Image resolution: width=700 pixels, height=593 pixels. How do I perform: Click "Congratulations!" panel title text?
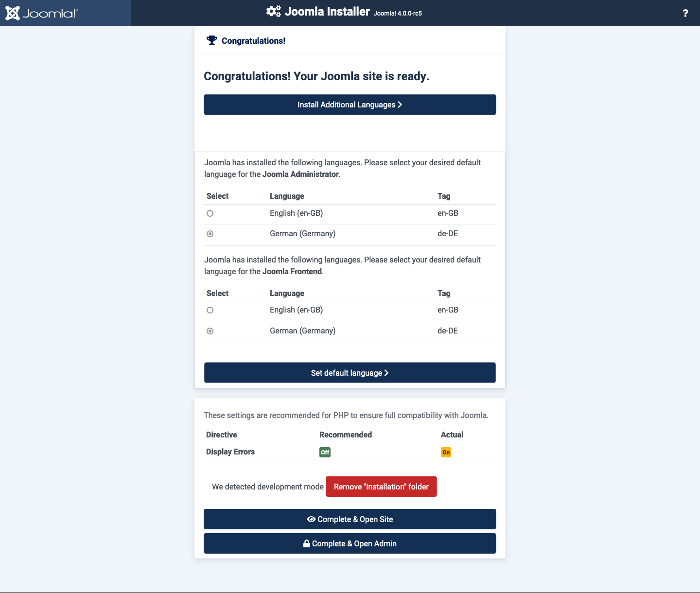tap(253, 41)
